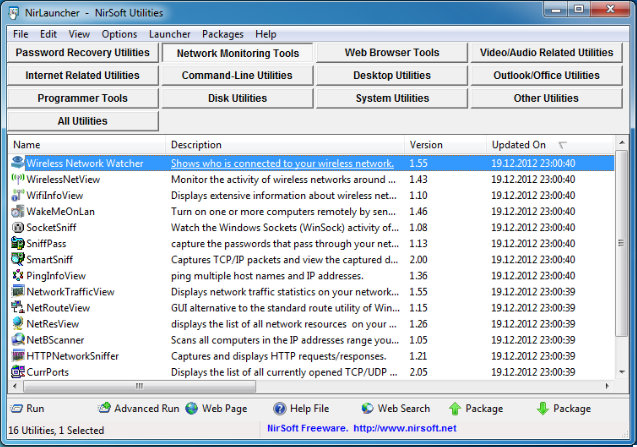Click the Advanced Run toolbar icon
Image resolution: width=637 pixels, height=447 pixels.
point(104,408)
